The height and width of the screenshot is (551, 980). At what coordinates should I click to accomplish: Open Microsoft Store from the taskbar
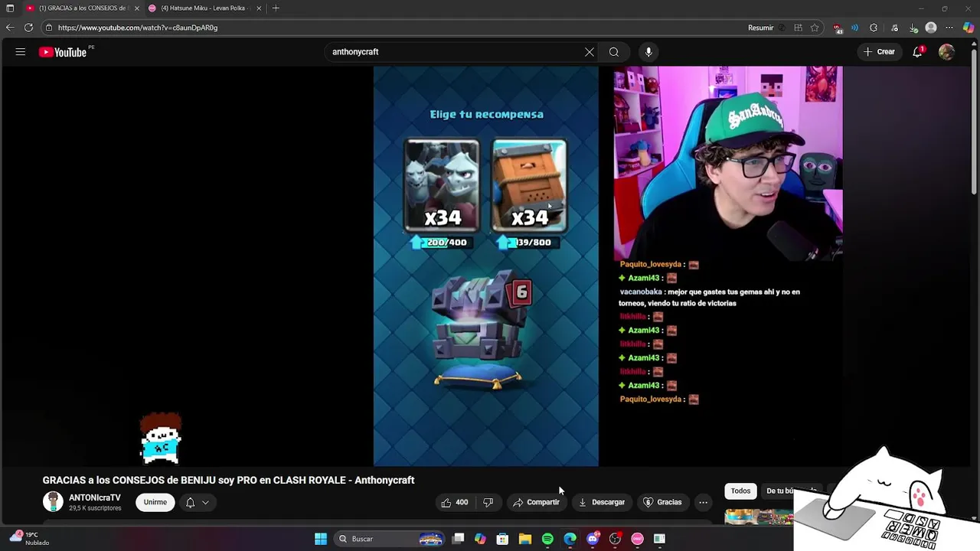coord(502,539)
